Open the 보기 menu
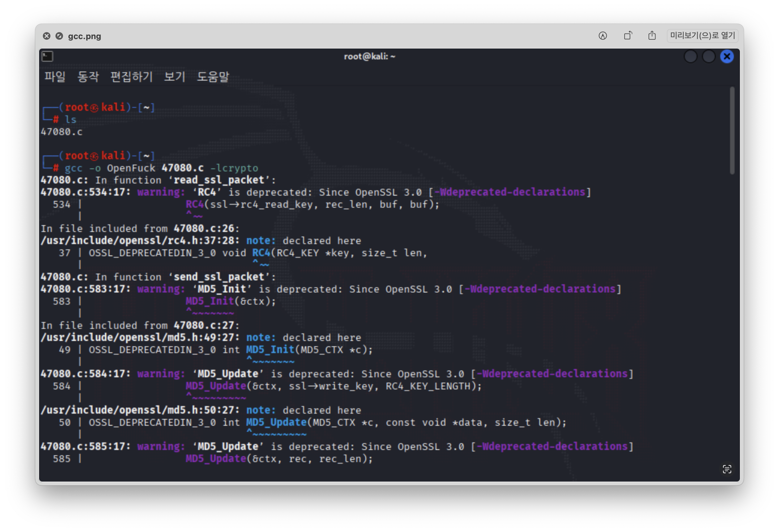This screenshot has height=532, width=779. coord(174,77)
